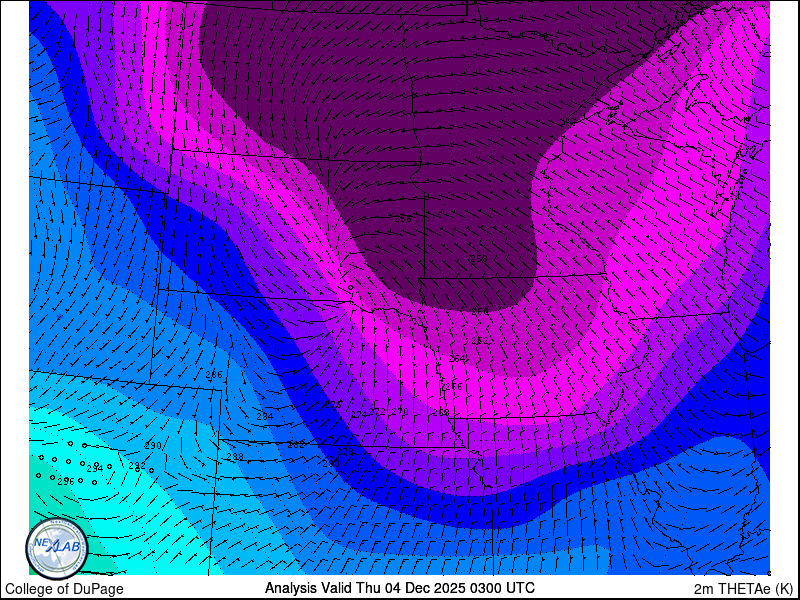
Task: Select the 278 contour label
Action: coord(345,453)
